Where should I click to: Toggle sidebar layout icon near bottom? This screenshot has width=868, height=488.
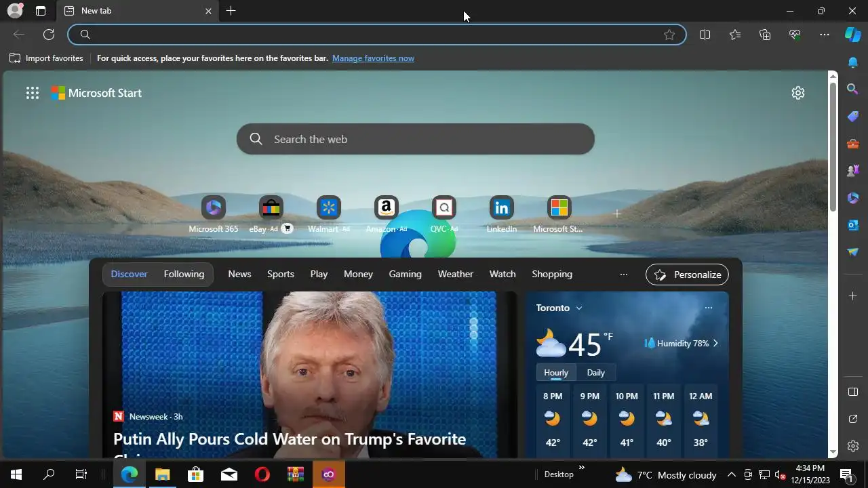point(853,392)
